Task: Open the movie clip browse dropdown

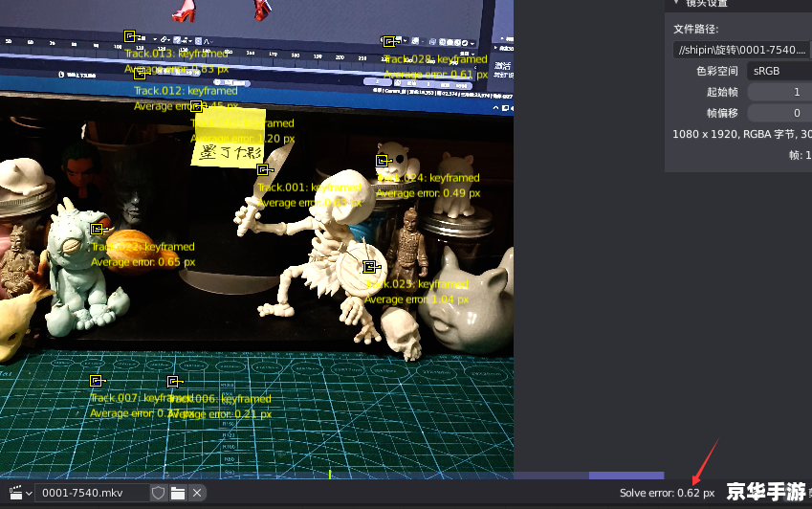Action: coord(20,493)
